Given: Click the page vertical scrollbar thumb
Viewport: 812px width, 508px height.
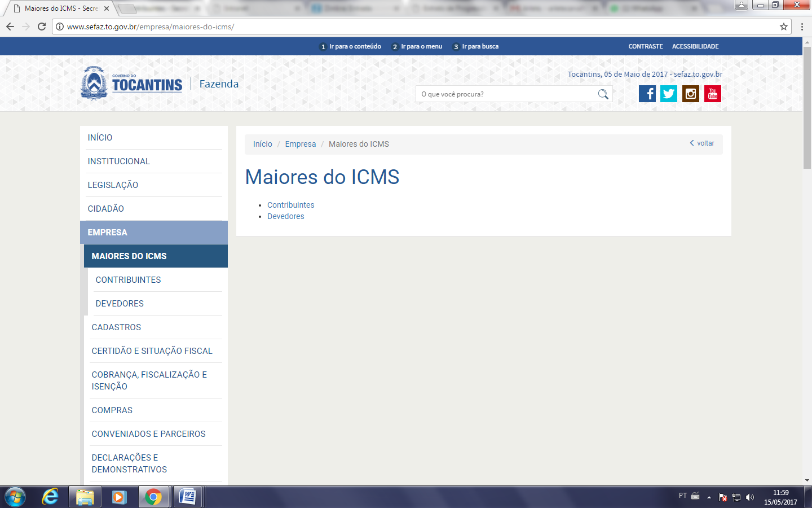Looking at the screenshot, I should [x=807, y=107].
